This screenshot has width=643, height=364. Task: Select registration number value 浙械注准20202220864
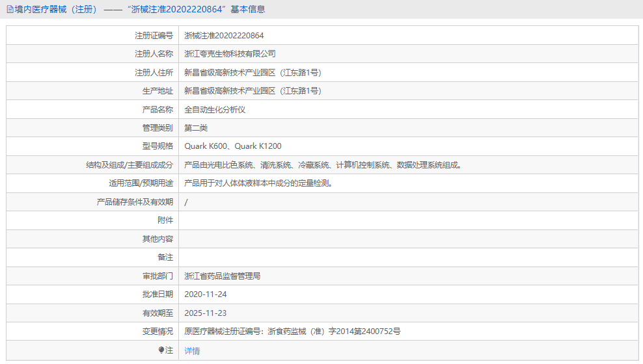(224, 36)
